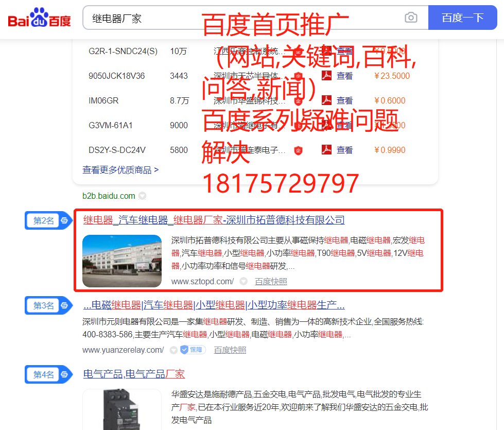
Task: Click the description starting 华盛安达是施耐德产品
Action: click(300, 407)
